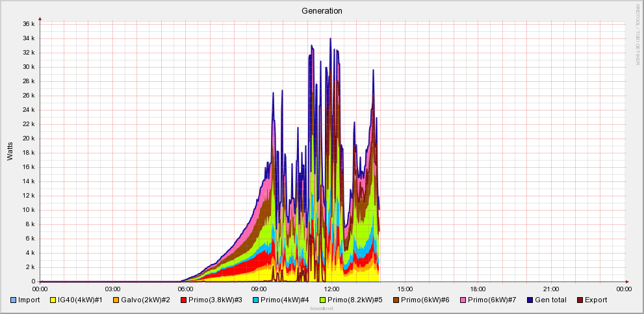Click the brown Primo(6kW)#6 legend swatch
The height and width of the screenshot is (314, 644).
click(397, 300)
